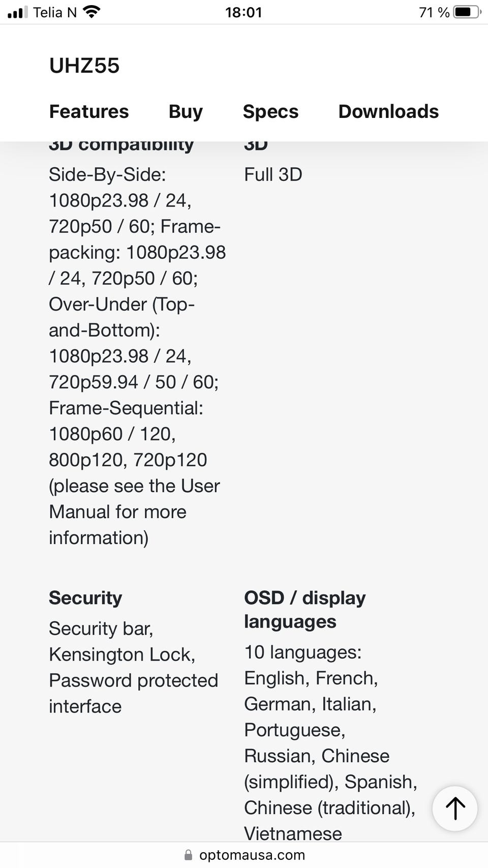Tap the UHZ55 product title
This screenshot has height=868, width=488.
(x=84, y=66)
